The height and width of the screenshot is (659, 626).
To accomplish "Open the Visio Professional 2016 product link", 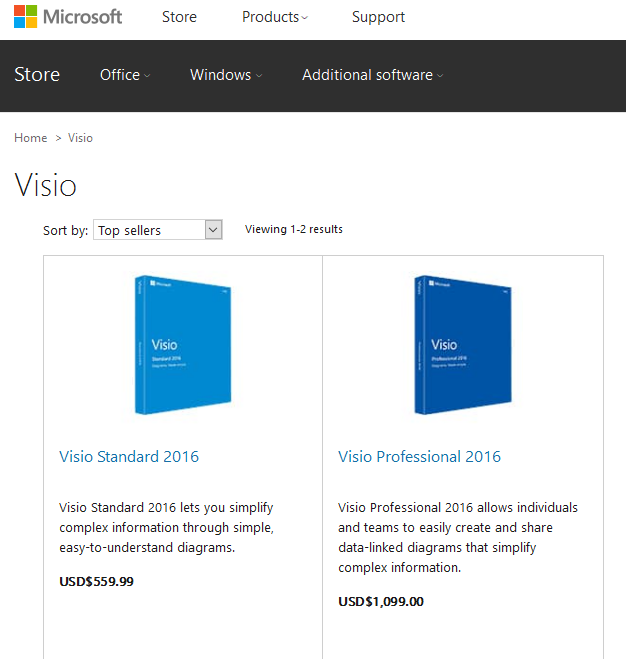I will click(419, 457).
